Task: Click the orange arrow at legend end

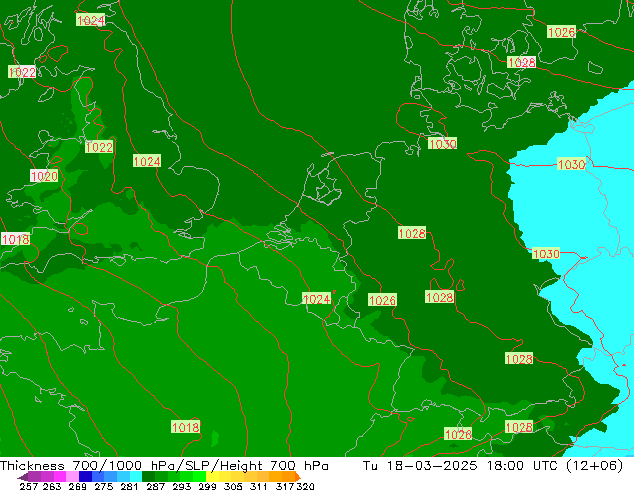Action: [298, 477]
